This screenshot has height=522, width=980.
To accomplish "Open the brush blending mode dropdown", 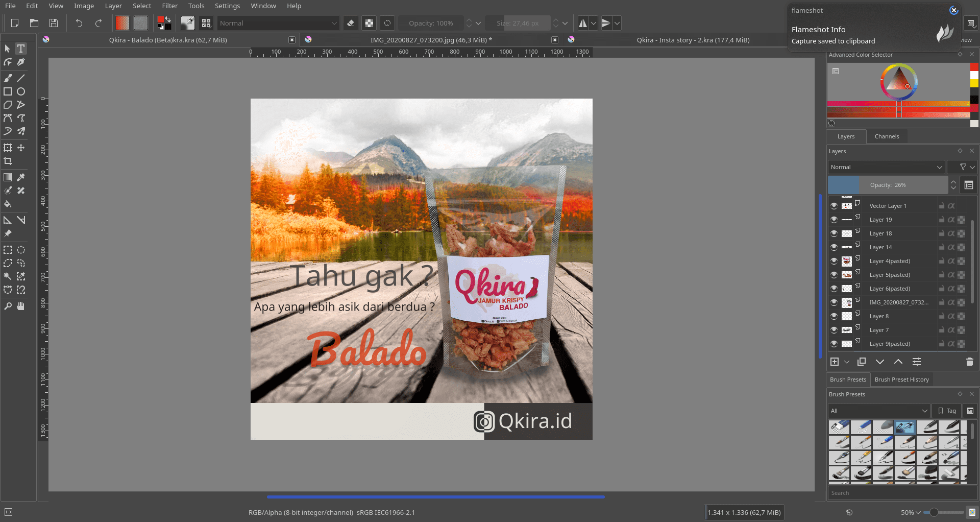I will 278,23.
